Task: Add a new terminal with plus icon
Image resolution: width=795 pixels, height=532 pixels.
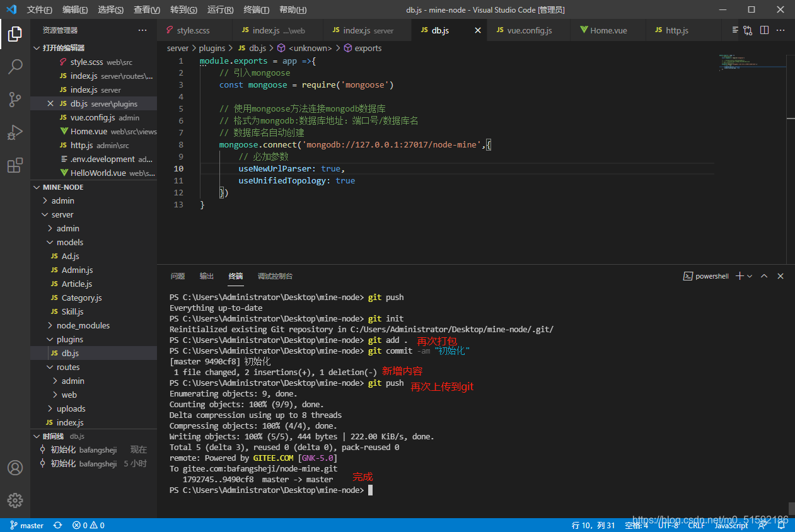Action: coord(740,276)
